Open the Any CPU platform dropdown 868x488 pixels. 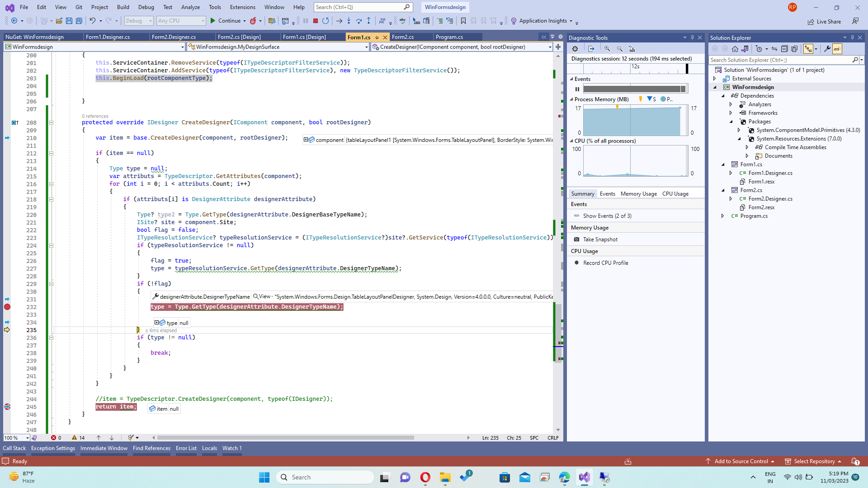tap(181, 21)
